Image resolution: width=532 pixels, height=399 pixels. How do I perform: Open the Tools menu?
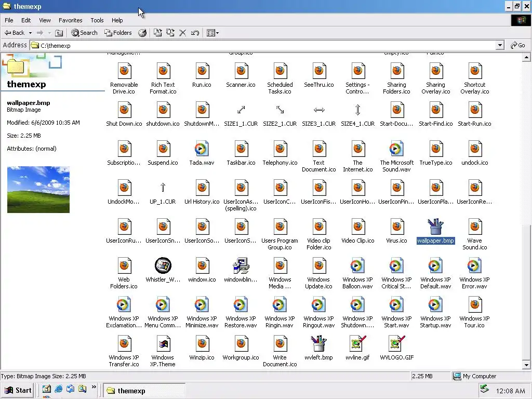coord(97,20)
